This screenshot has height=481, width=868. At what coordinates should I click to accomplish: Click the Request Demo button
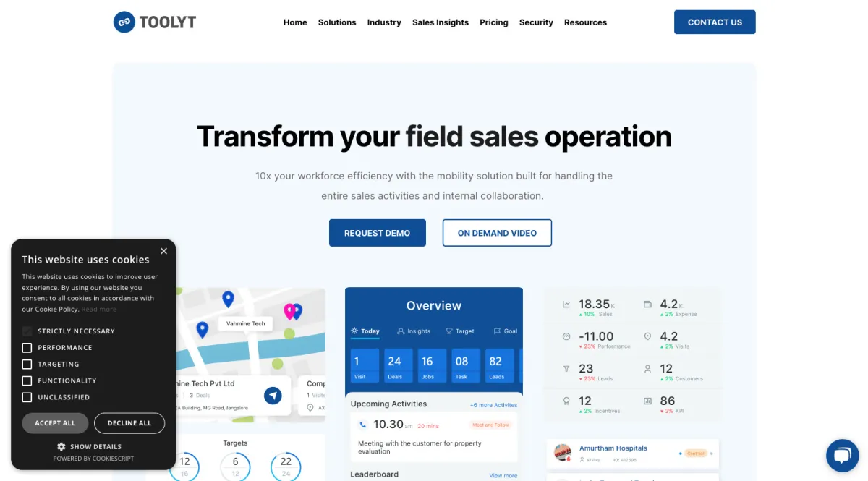378,233
